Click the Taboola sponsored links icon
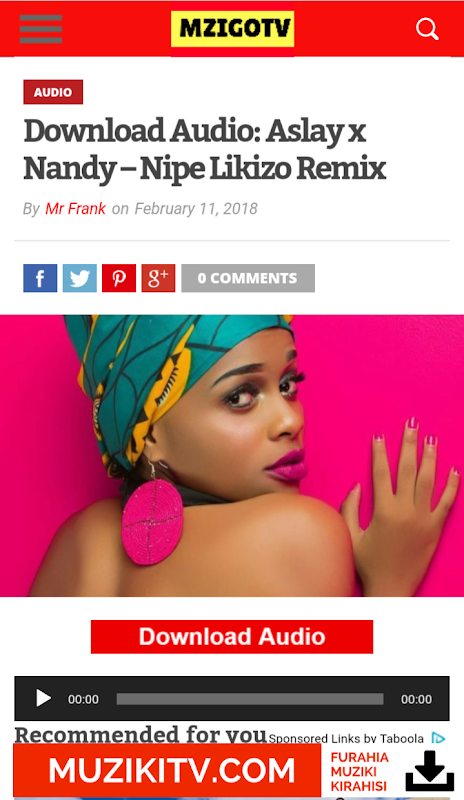 pyautogui.click(x=438, y=738)
